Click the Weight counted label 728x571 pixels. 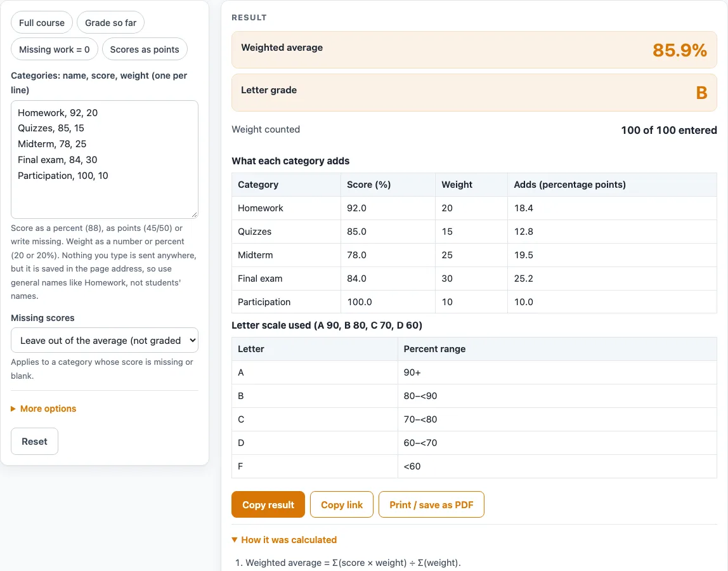click(x=266, y=129)
